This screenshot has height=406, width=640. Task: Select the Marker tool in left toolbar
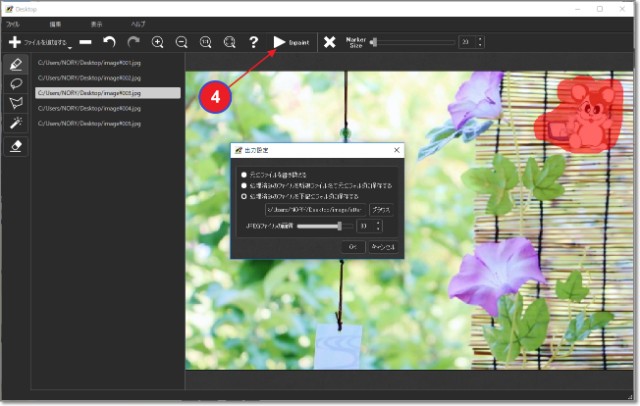click(x=16, y=64)
